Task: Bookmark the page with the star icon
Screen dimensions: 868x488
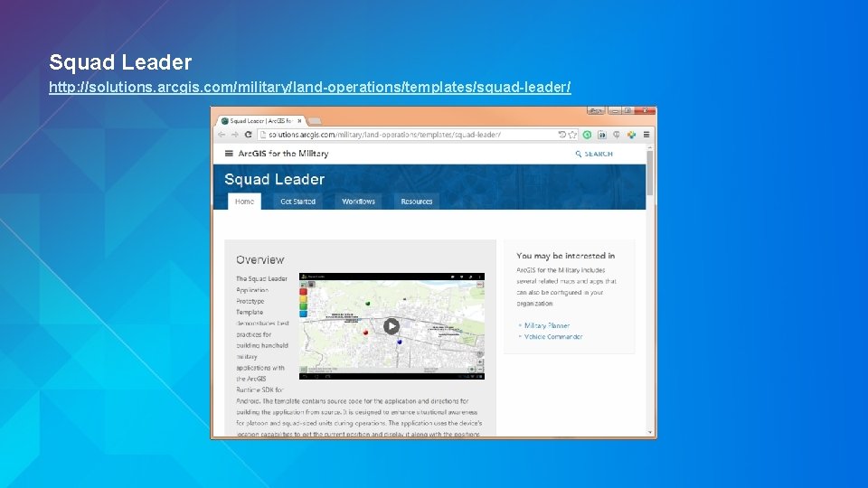Action: [x=572, y=135]
